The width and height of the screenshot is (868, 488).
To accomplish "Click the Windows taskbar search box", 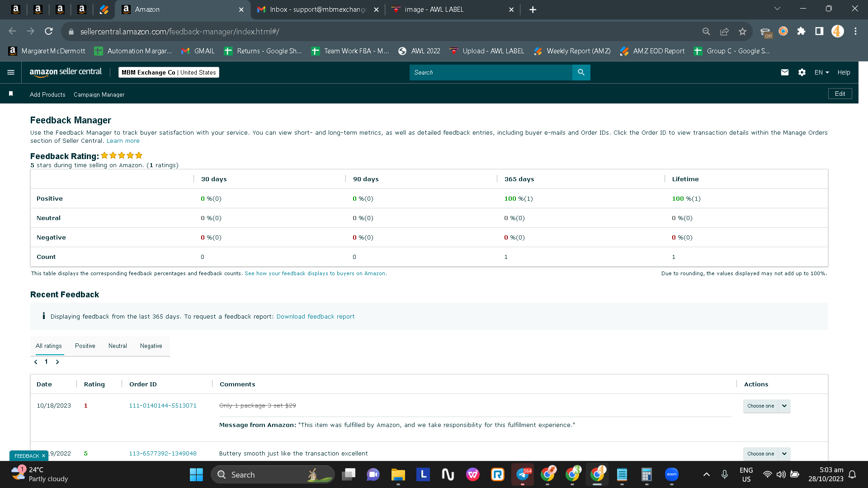I will pos(273,474).
